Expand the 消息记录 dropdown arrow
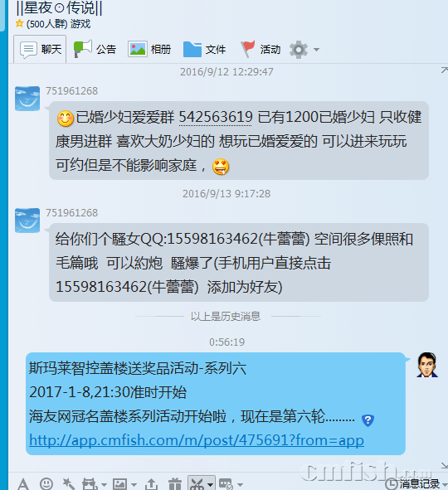The height and width of the screenshot is (490, 448). (445, 485)
